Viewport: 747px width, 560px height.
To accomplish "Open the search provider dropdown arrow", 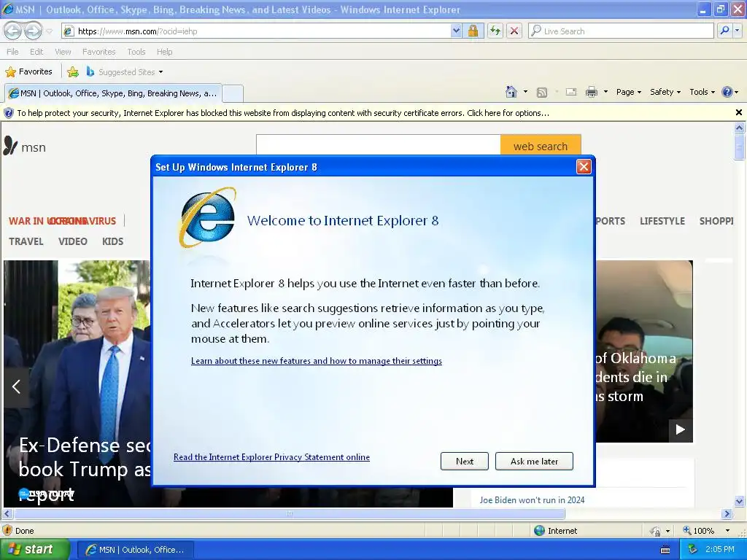I will pyautogui.click(x=737, y=31).
